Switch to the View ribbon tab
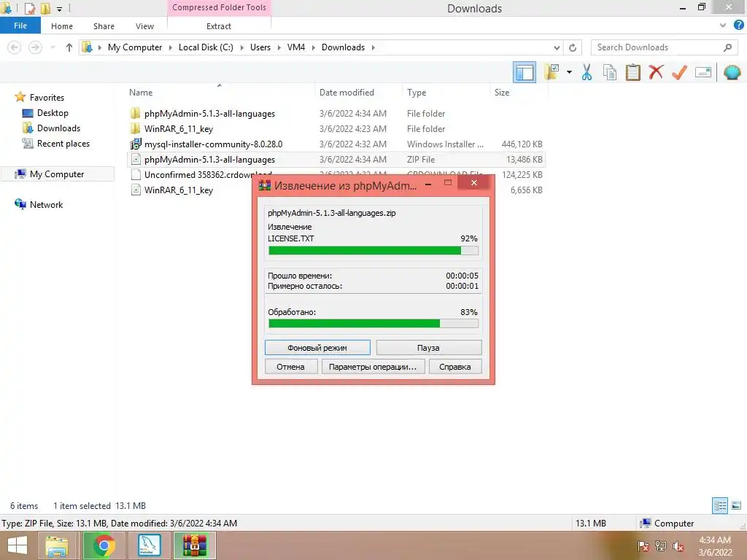This screenshot has height=560, width=747. pos(144,26)
